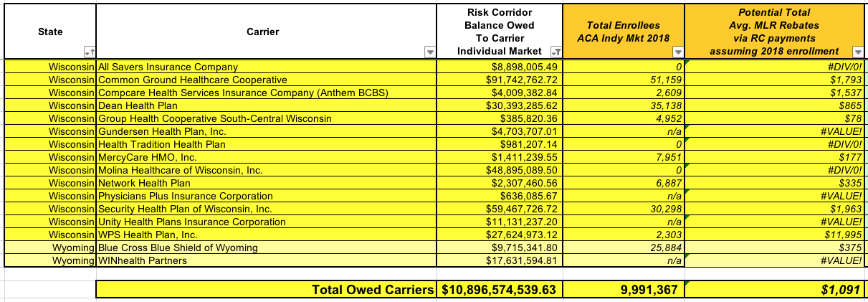Viewport: 868px width, 302px height.
Task: Click Blue Cross Blue Shield of Wyoming cell
Action: [265, 247]
